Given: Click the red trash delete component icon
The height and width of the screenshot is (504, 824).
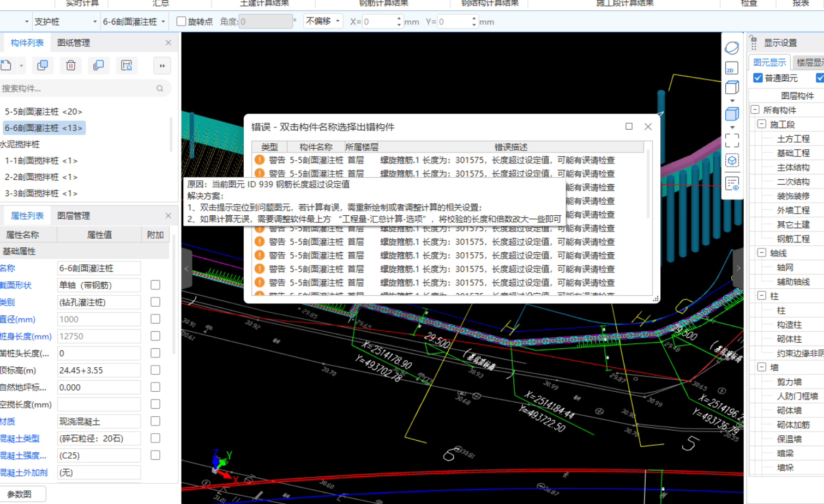Looking at the screenshot, I should (x=71, y=65).
